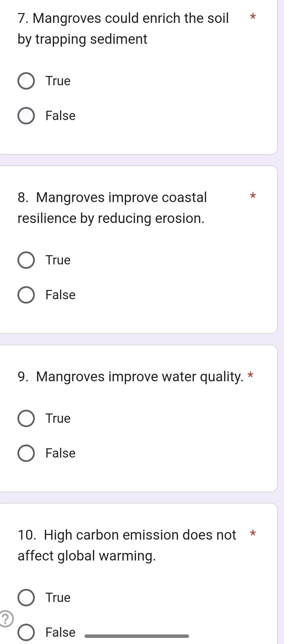Mark False for question 10 on global warming
284x644 pixels.
point(26,632)
